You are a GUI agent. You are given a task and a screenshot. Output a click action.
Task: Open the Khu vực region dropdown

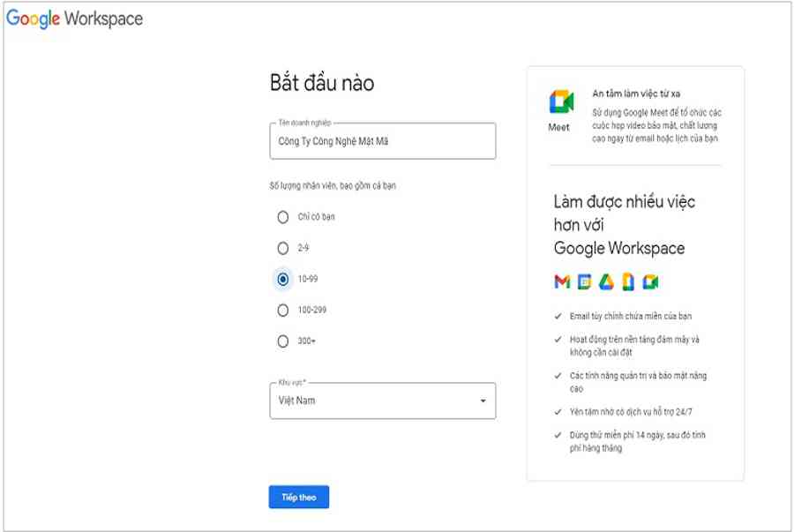click(x=383, y=401)
